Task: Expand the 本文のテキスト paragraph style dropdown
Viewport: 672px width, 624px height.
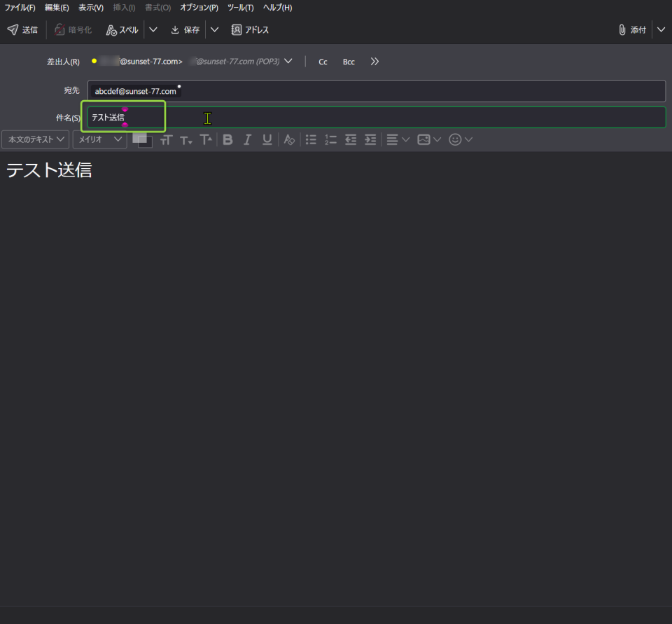Action: point(36,139)
